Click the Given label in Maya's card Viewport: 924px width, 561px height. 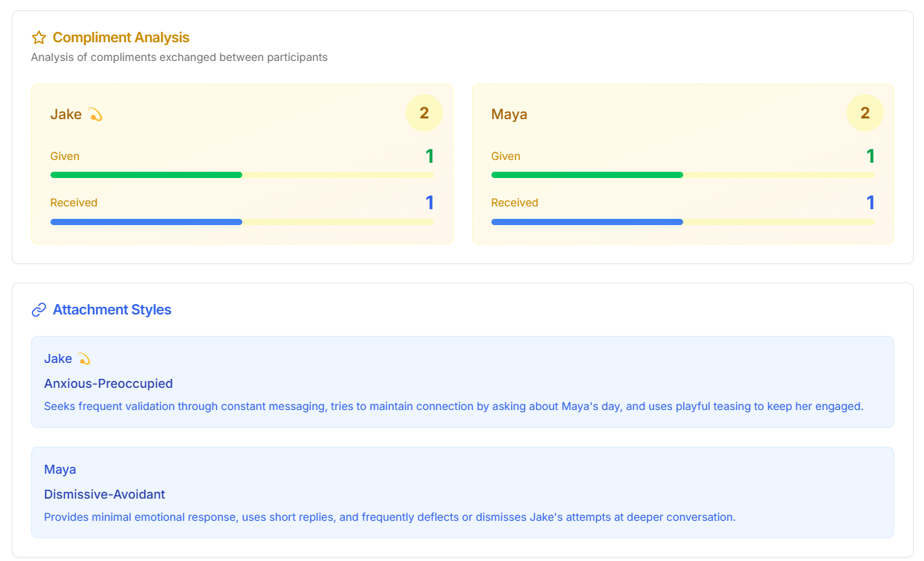click(x=506, y=157)
